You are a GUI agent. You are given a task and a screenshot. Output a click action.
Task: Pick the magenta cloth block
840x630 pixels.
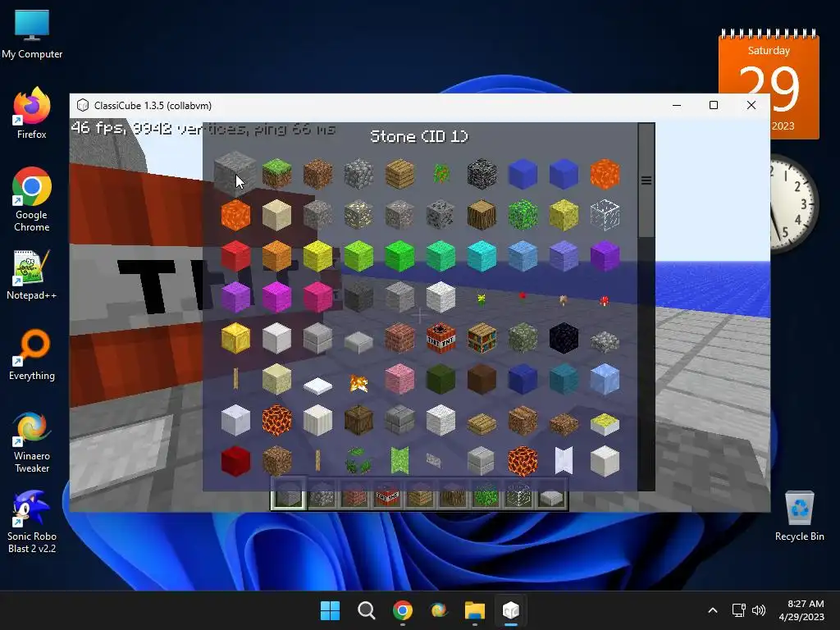(x=276, y=297)
